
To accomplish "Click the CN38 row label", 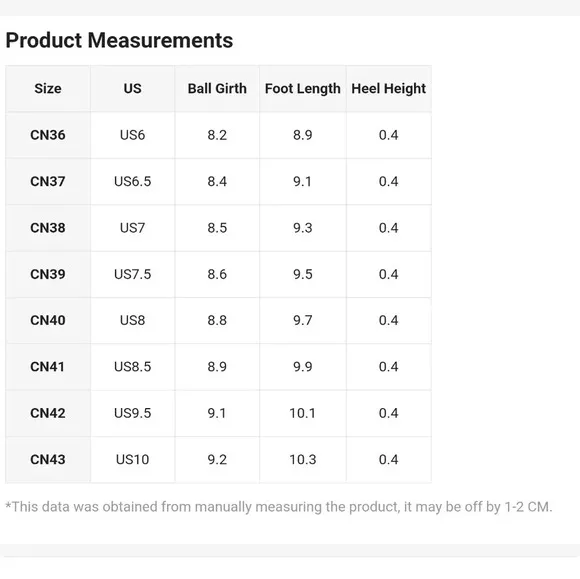I will coord(48,228).
